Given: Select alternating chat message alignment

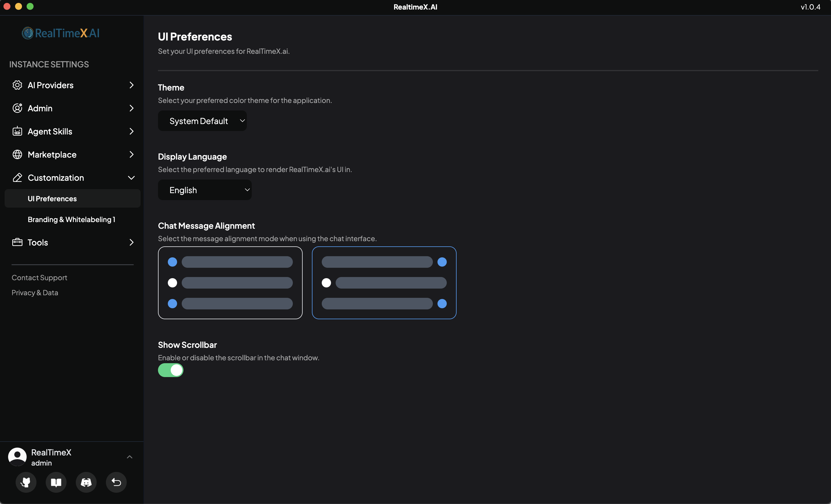Looking at the screenshot, I should coord(384,283).
